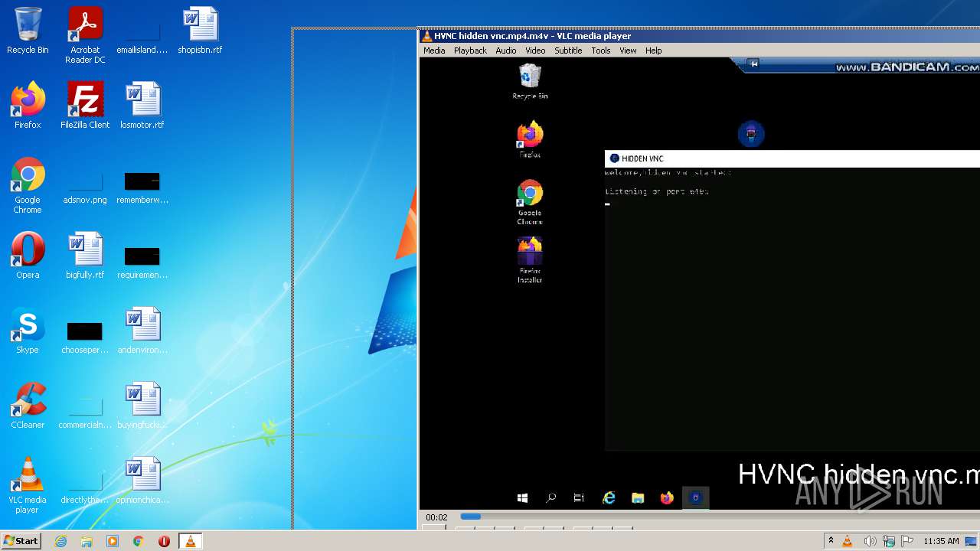Launch Acrobat Reader DC from desktop
This screenshot has width=980, height=551.
click(85, 35)
